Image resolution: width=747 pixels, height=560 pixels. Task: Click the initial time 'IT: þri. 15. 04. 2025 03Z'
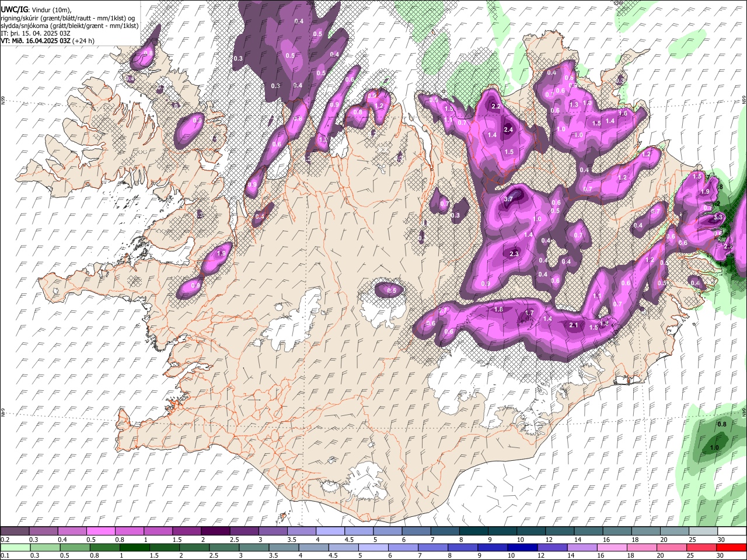coord(35,33)
